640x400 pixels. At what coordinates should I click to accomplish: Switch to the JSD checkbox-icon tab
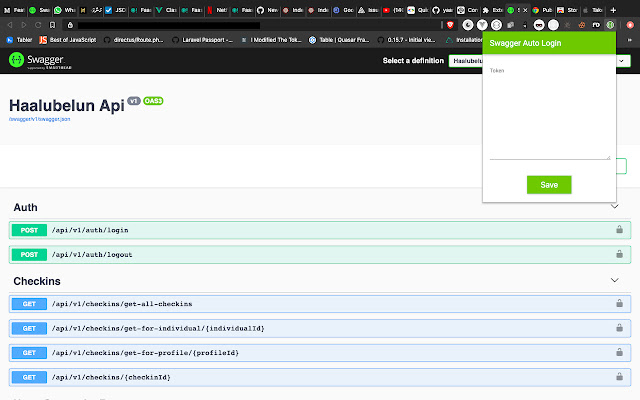pos(115,10)
